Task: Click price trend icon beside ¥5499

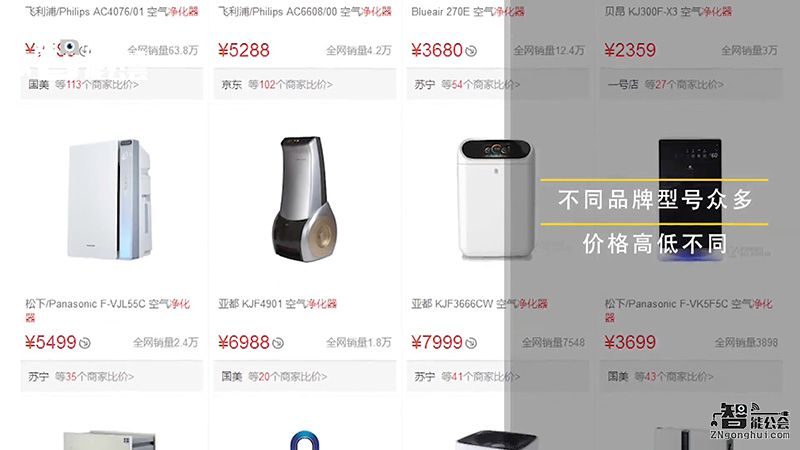Action: point(85,343)
